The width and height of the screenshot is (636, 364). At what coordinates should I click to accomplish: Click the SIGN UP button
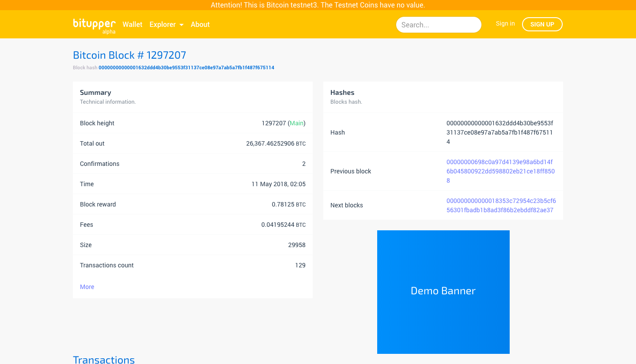[542, 24]
